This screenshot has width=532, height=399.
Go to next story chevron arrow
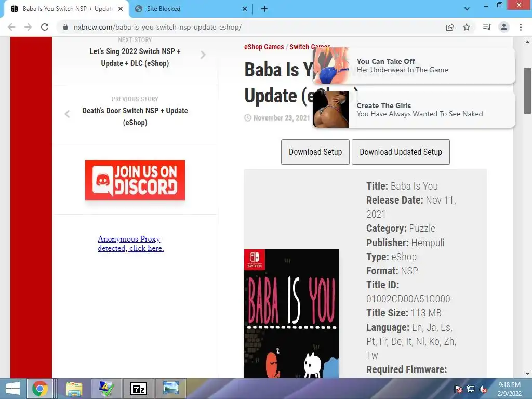[203, 55]
